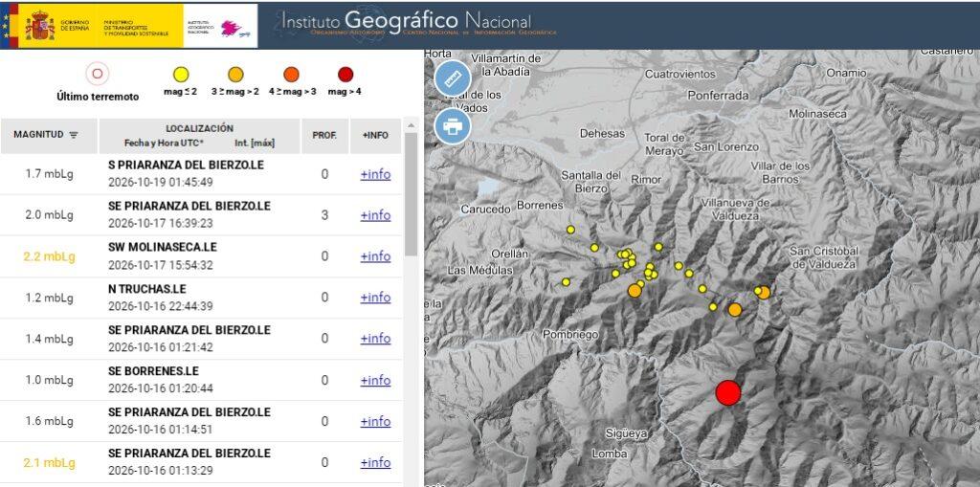The image size is (980, 487).
Task: Click the Instituto Geográfico Nacional header title
Action: 406,21
